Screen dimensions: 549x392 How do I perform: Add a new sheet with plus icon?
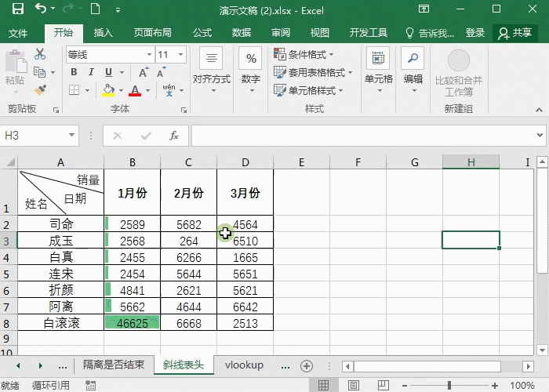[x=307, y=365]
